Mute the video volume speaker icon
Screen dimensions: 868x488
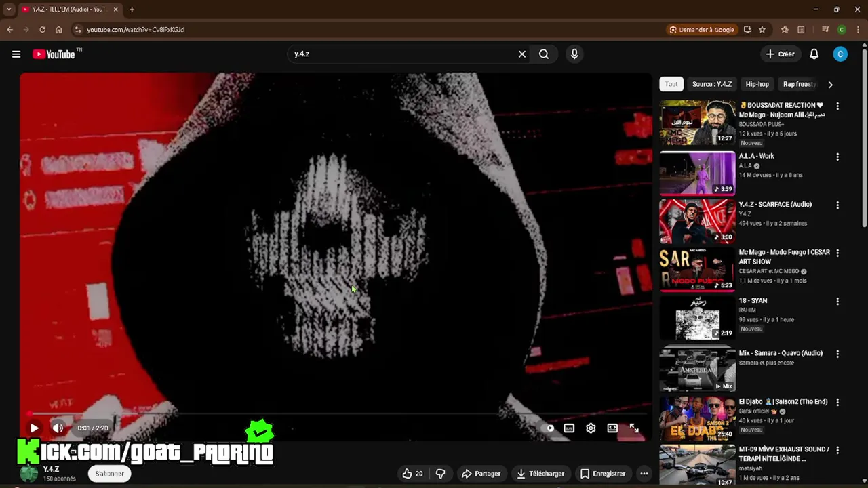coord(58,428)
